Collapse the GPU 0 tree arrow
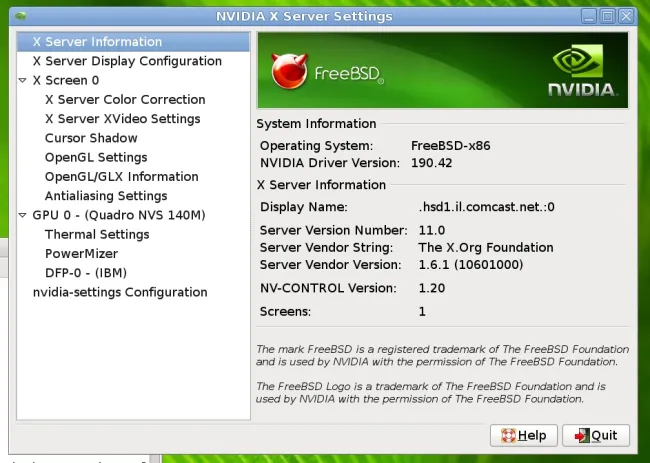Screen dimensions: 650x463 (x=23, y=215)
